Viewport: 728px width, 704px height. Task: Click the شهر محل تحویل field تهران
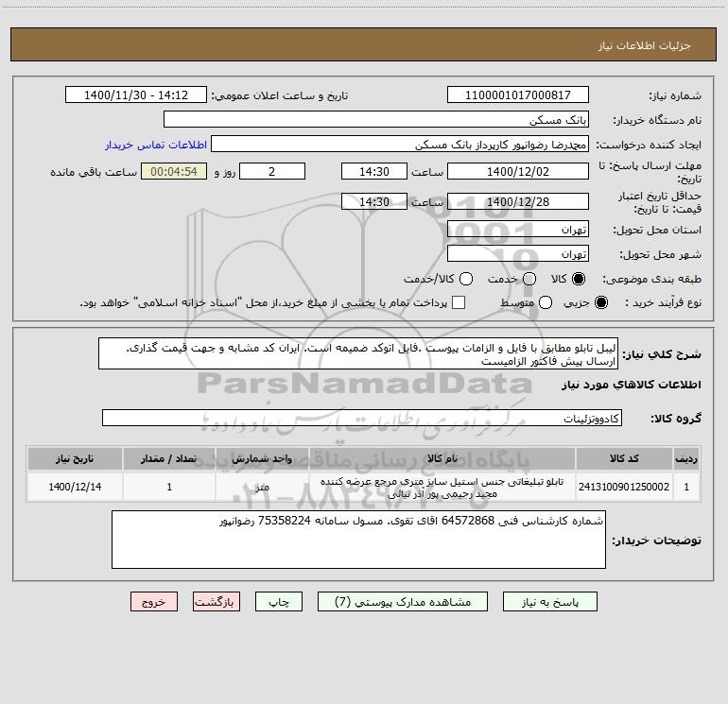(x=518, y=253)
